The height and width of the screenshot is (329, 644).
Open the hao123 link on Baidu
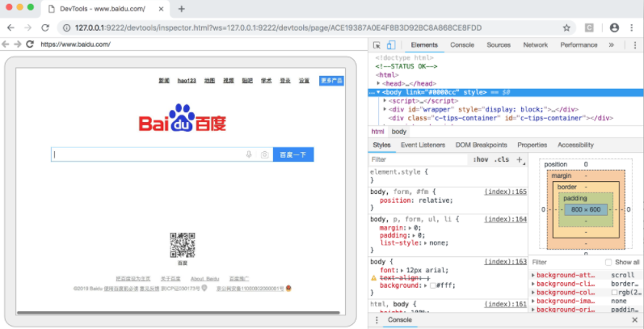pos(187,81)
